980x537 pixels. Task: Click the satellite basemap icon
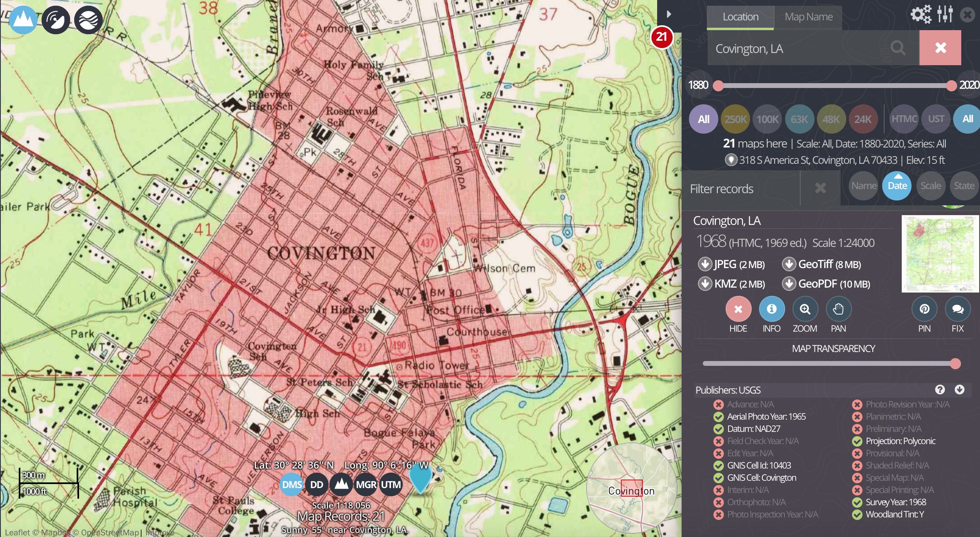(x=56, y=20)
